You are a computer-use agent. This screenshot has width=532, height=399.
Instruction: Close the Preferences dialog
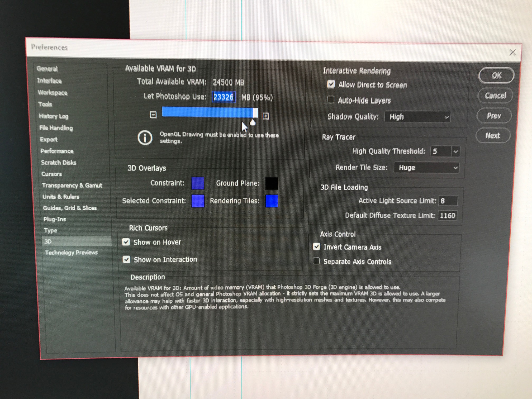point(512,52)
